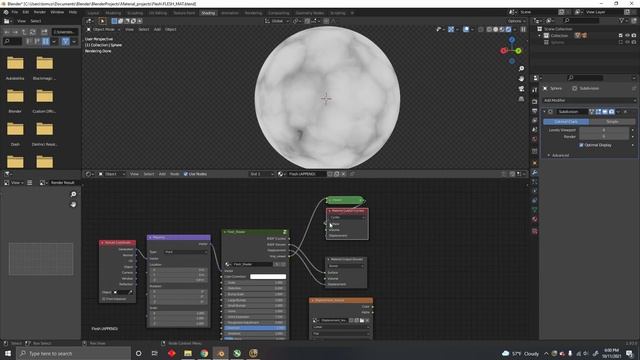Toggle From Instancer checkbox in Texture Coordinate node

click(104, 299)
